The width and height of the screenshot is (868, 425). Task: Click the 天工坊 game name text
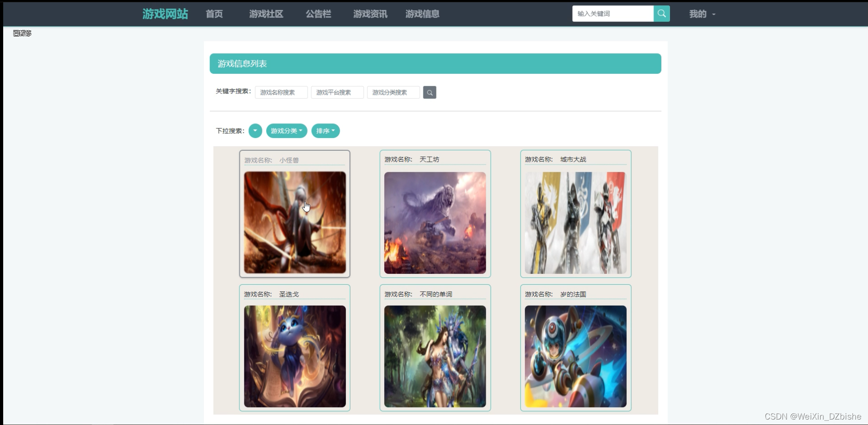(x=429, y=159)
